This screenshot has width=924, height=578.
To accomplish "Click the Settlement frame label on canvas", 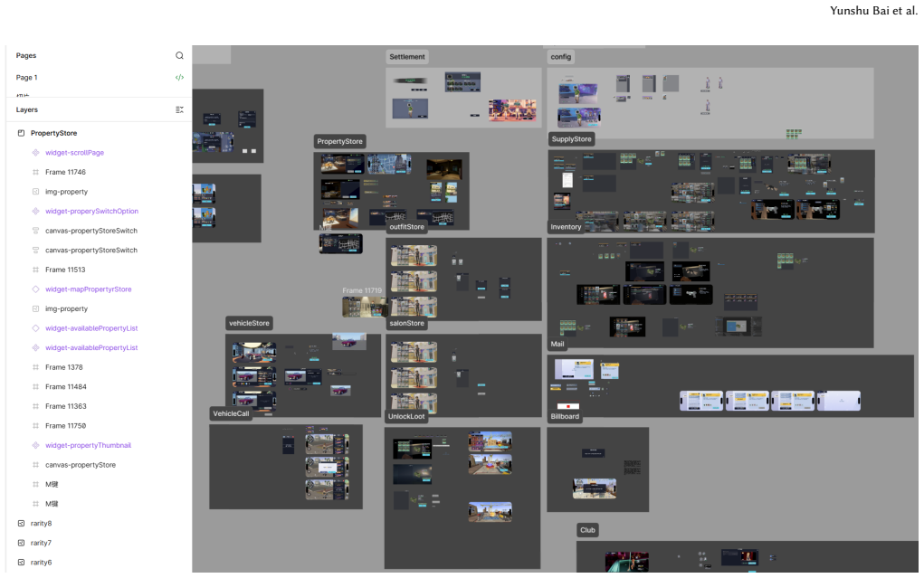I will (x=406, y=57).
